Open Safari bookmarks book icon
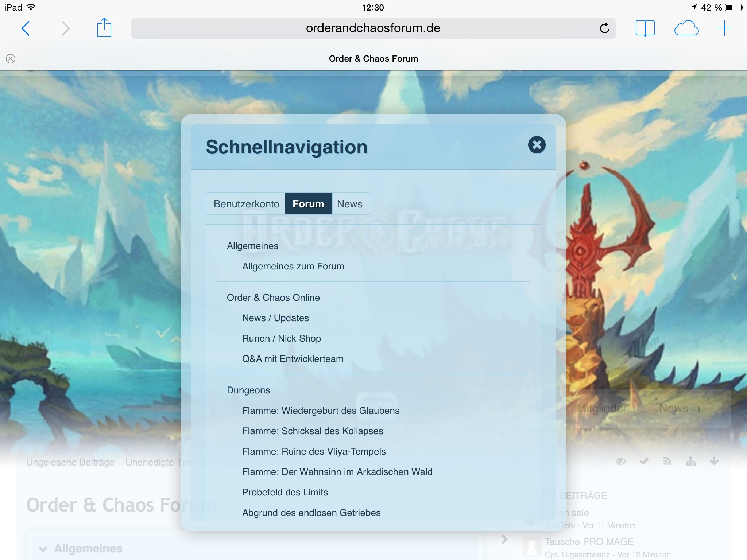747x560 pixels. (645, 28)
